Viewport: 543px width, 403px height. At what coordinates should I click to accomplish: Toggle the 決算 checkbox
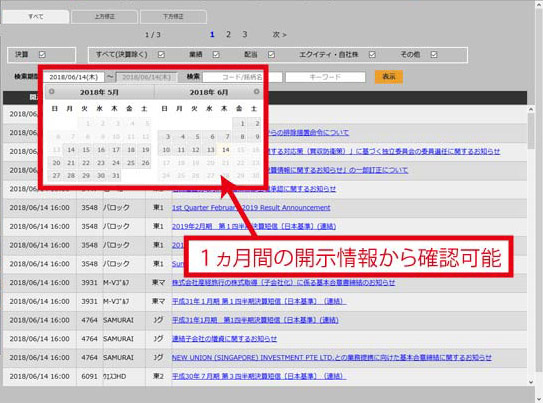click(x=42, y=55)
